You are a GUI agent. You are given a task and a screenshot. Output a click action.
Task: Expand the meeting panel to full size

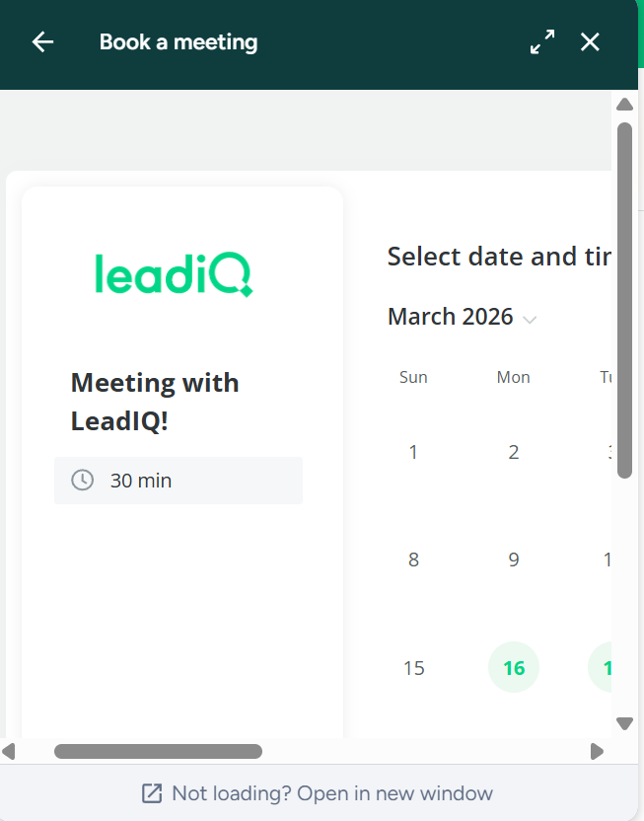542,41
